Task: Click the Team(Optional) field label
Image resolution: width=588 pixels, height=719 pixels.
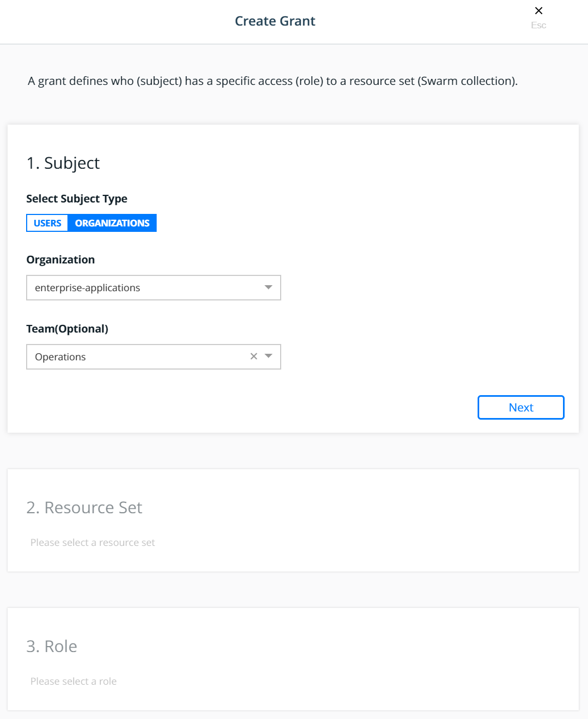Action: click(67, 329)
